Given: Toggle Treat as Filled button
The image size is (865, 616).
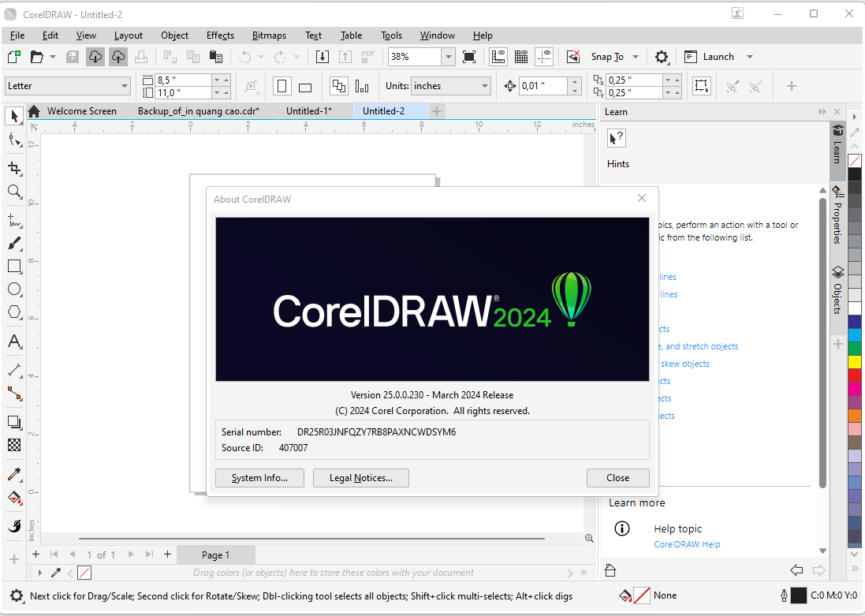Looking at the screenshot, I should pos(701,86).
